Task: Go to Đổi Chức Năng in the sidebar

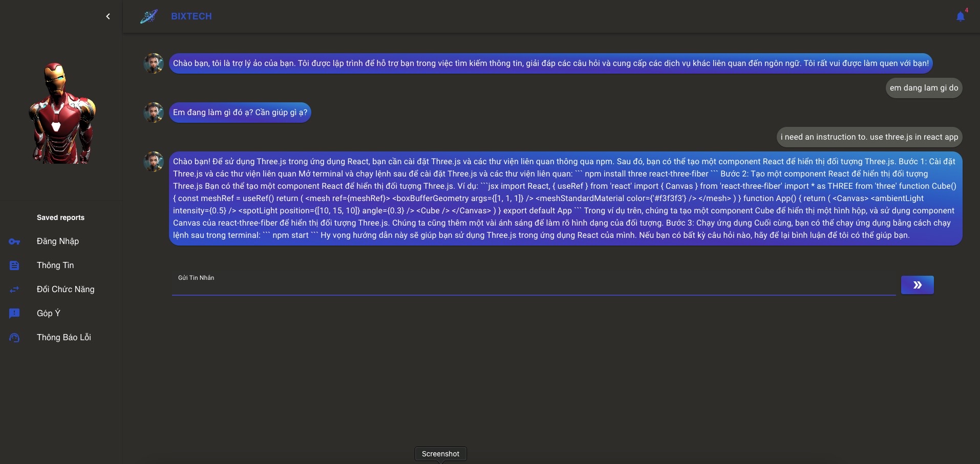Action: 66,290
